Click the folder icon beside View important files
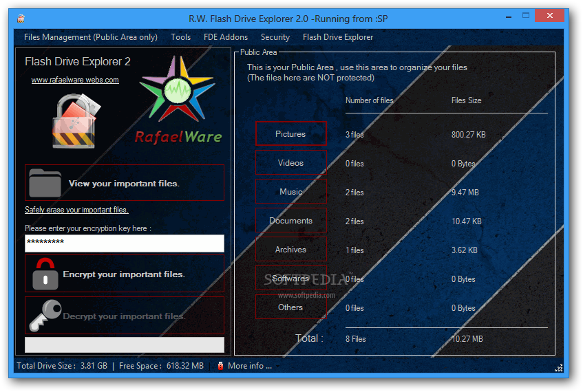 click(x=45, y=183)
